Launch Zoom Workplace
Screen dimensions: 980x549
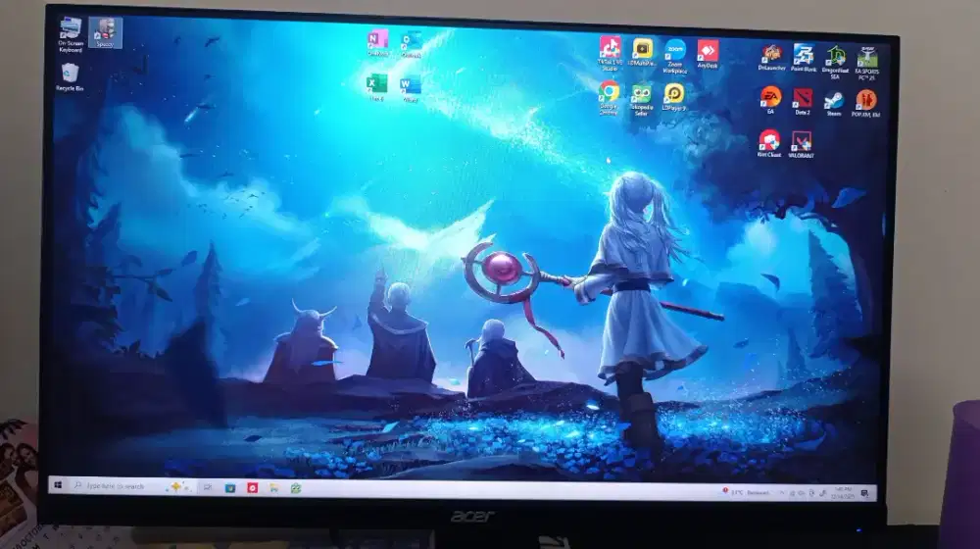675,56
